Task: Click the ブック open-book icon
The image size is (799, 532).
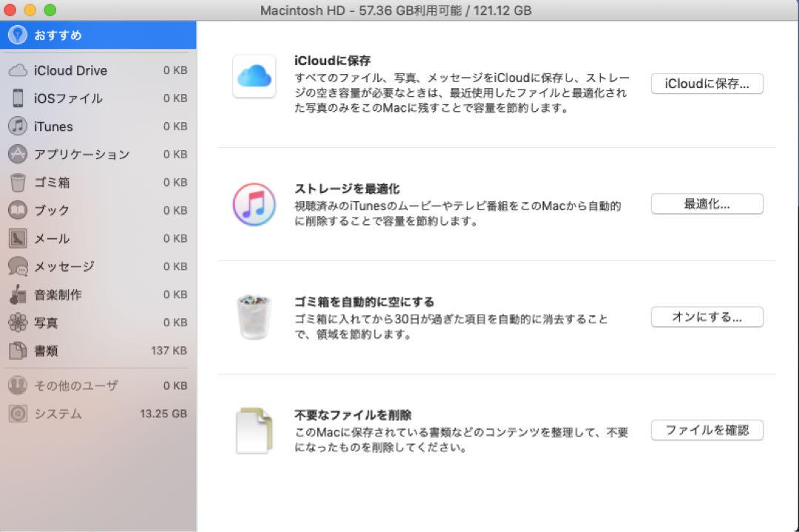Action: tap(18, 210)
